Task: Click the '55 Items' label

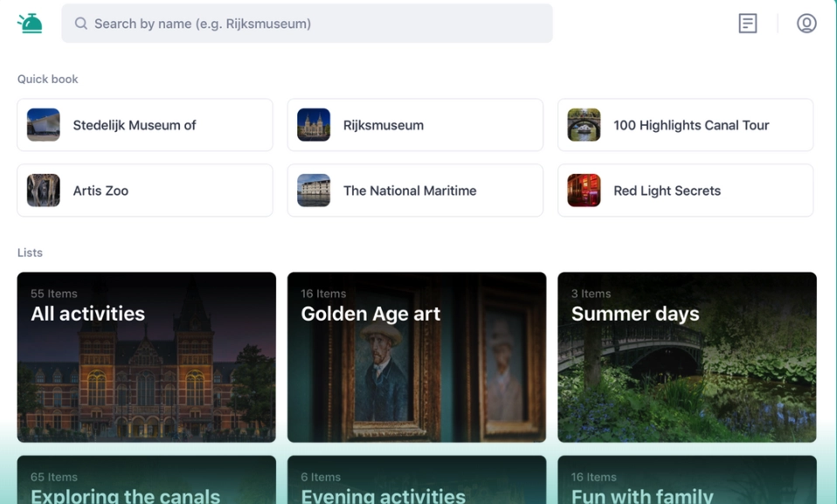Action: click(54, 293)
